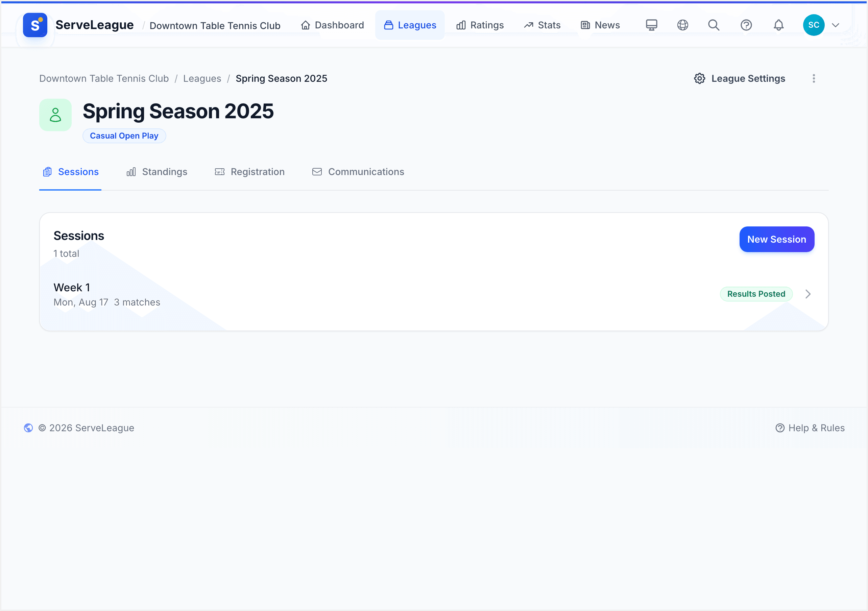This screenshot has height=611, width=868.
Task: Click the globe language icon
Action: (682, 25)
